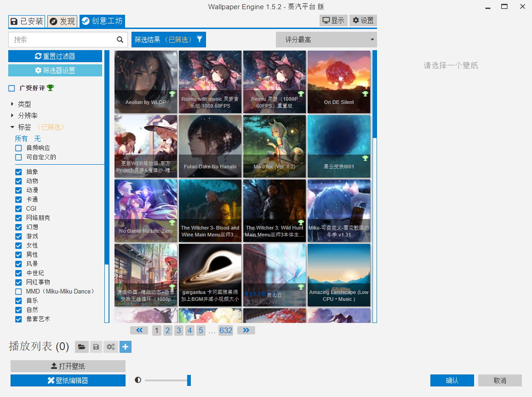Save the playlist using the save icon
The image size is (532, 397).
[x=96, y=346]
